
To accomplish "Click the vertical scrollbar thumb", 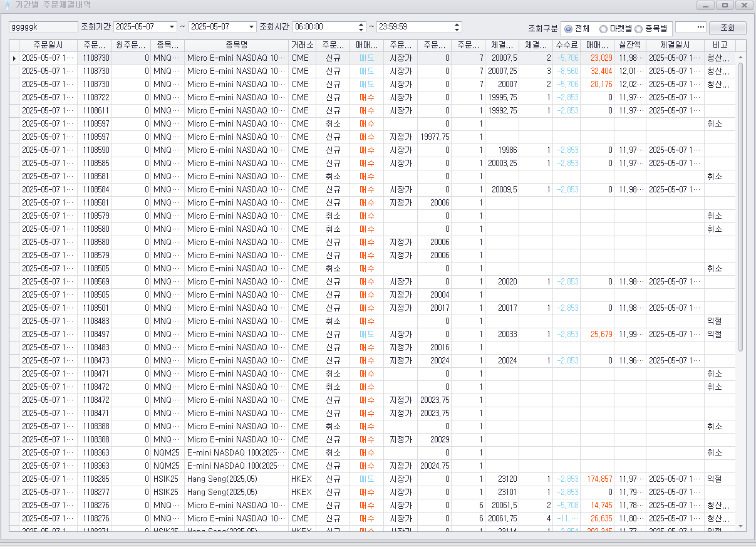I will 741,207.
